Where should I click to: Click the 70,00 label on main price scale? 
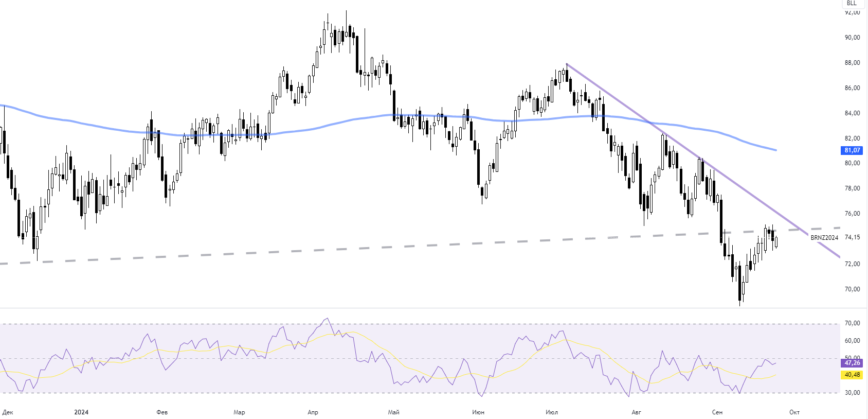[x=852, y=289]
